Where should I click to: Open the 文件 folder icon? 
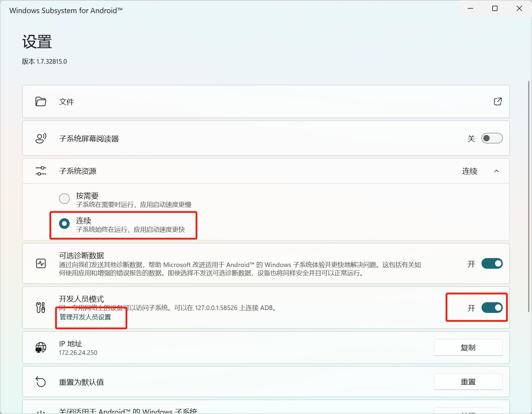[x=41, y=101]
